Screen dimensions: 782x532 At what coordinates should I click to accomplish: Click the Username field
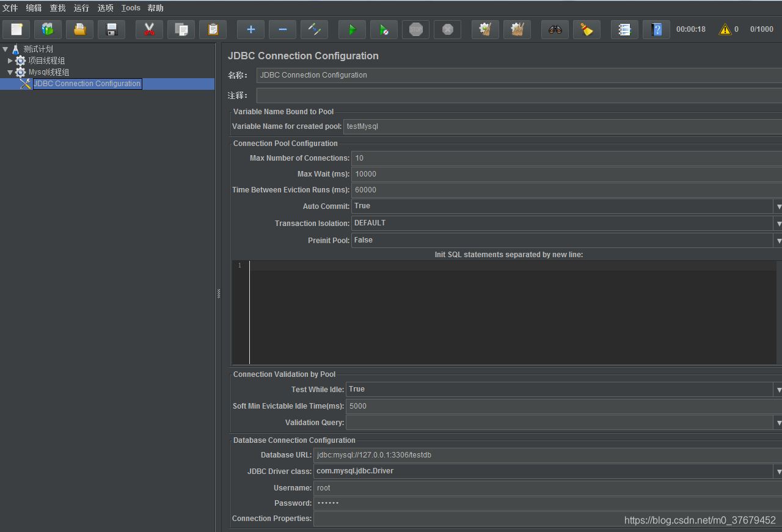tap(548, 488)
